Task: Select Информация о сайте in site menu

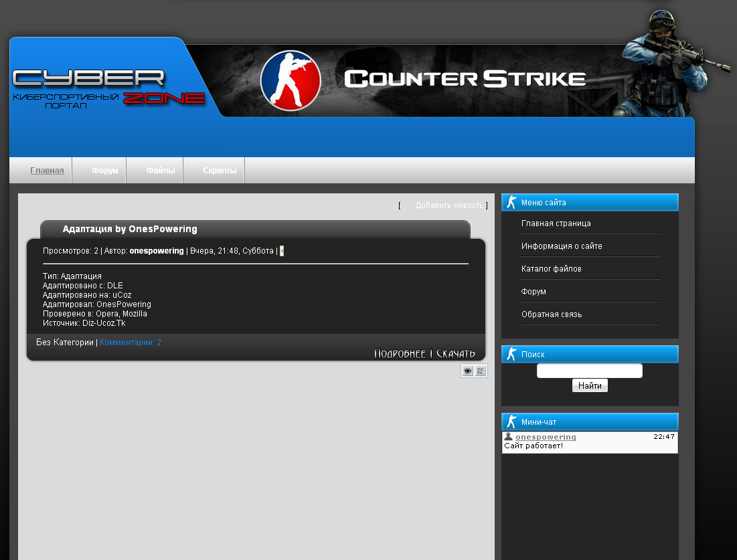Action: 562,246
